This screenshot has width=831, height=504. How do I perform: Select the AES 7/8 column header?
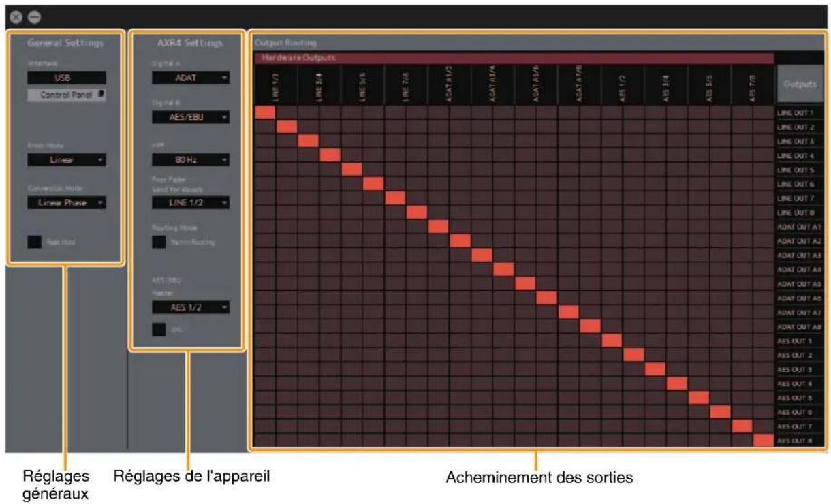click(x=753, y=84)
